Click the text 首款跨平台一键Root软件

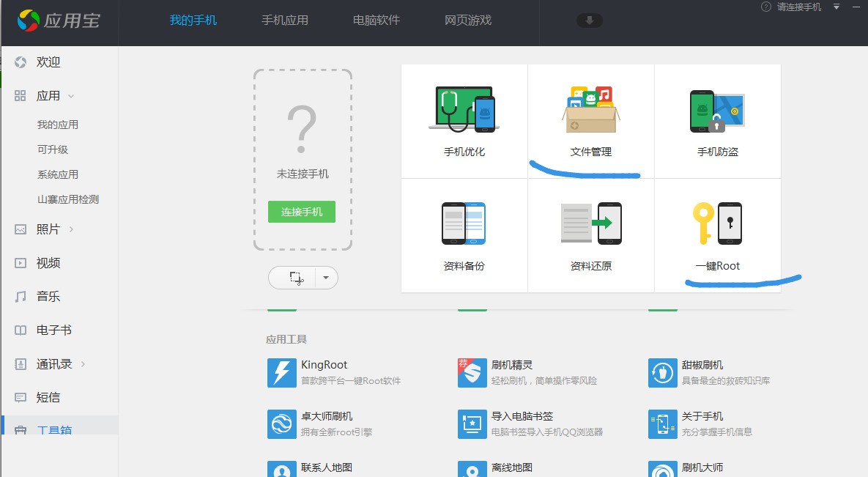point(351,380)
